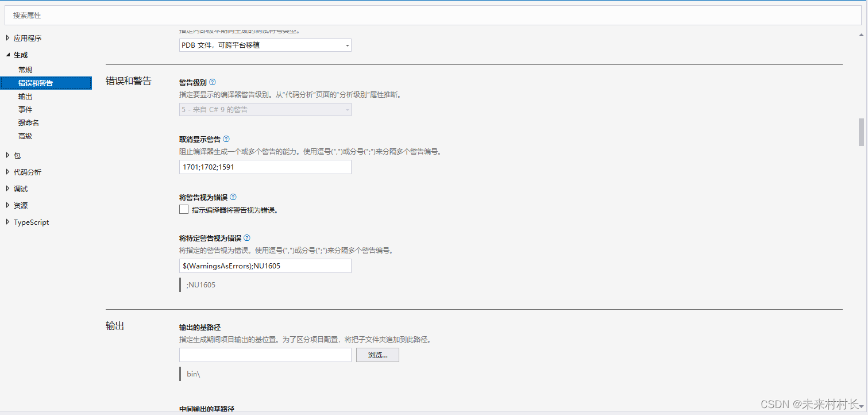This screenshot has width=868, height=415.
Task: Open the 强命名 settings page
Action: click(x=28, y=122)
